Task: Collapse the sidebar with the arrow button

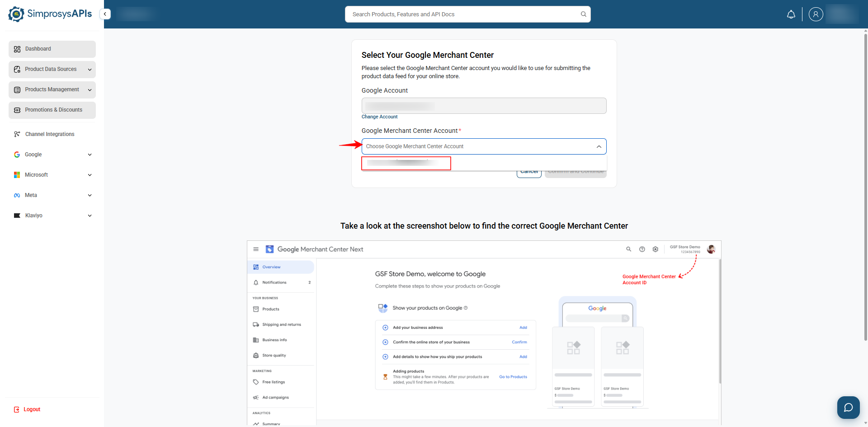Action: (105, 14)
